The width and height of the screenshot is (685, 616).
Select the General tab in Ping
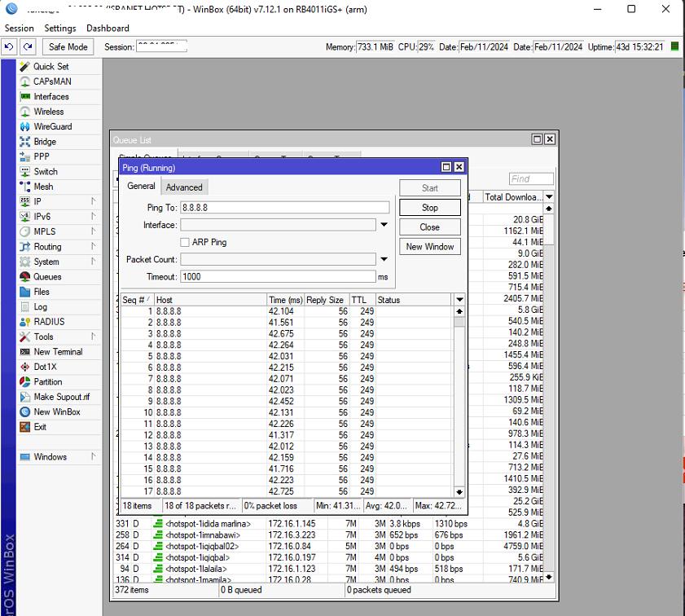coord(141,186)
